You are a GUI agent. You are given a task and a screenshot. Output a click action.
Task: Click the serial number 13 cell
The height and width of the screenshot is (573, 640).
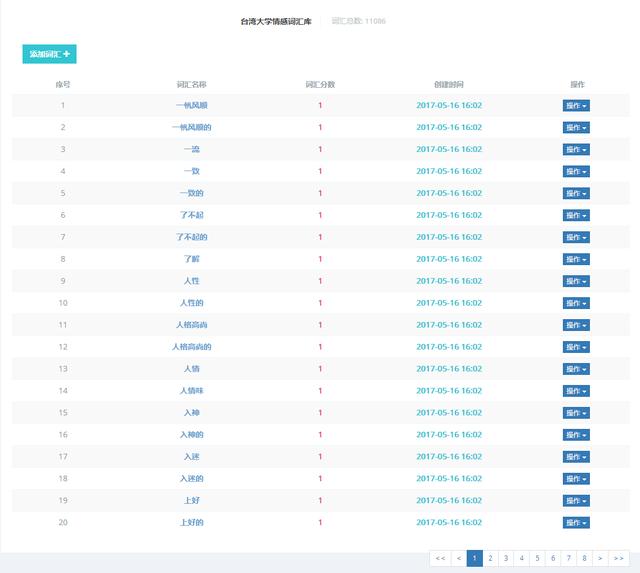click(x=63, y=369)
